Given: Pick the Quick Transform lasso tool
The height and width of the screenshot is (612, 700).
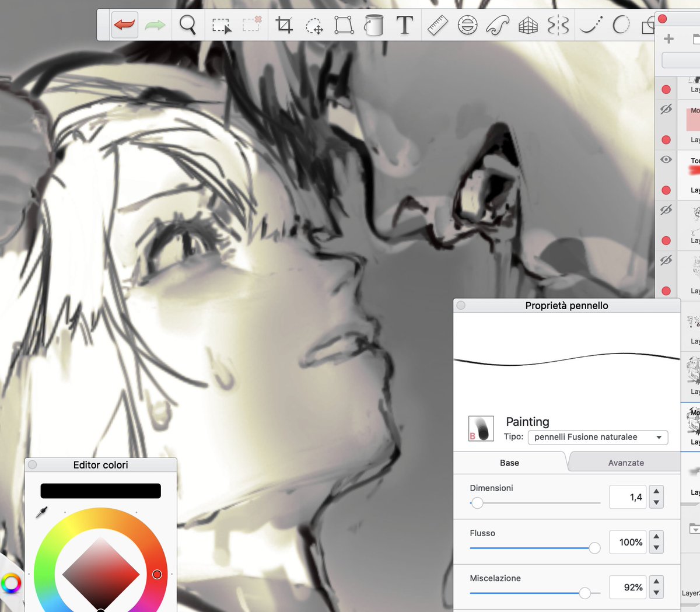Looking at the screenshot, I should 314,26.
